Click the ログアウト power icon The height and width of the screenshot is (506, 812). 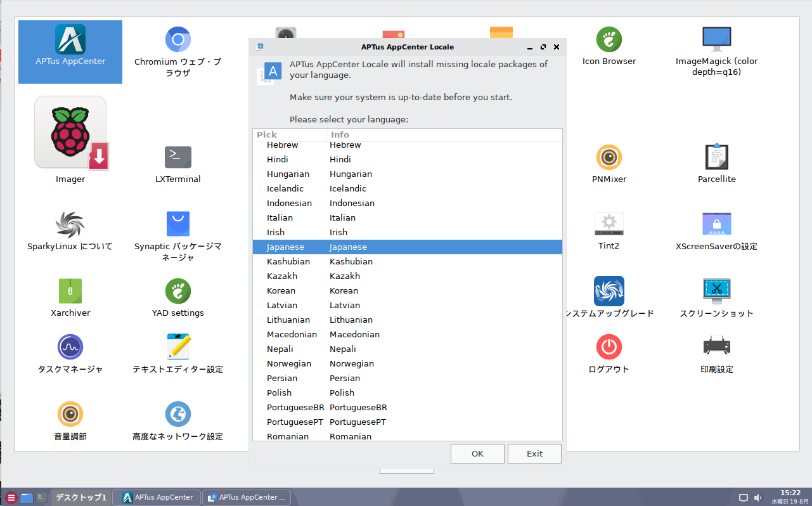(609, 347)
